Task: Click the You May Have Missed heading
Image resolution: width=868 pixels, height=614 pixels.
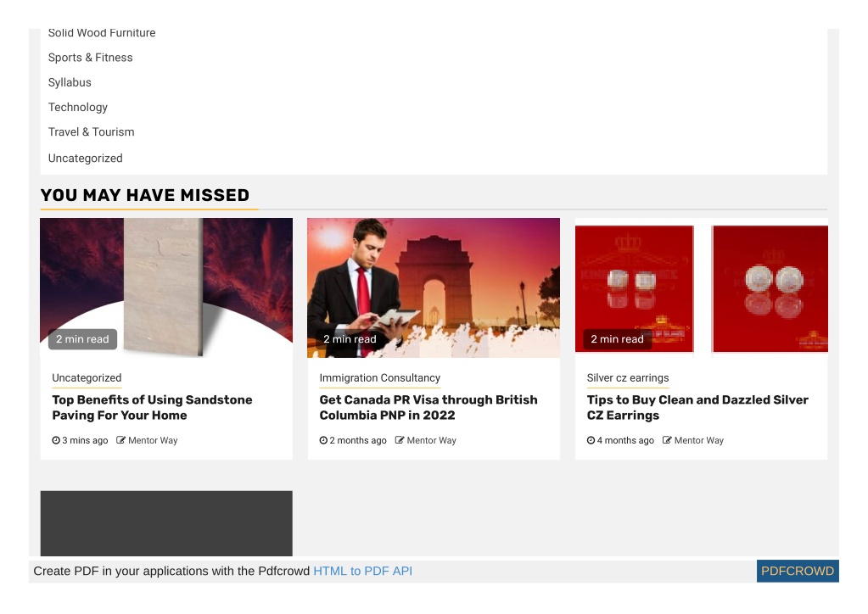Action: click(145, 195)
